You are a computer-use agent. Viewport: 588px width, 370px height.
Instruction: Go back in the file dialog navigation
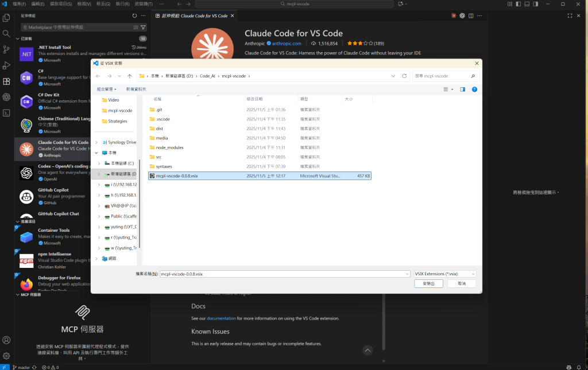point(98,76)
